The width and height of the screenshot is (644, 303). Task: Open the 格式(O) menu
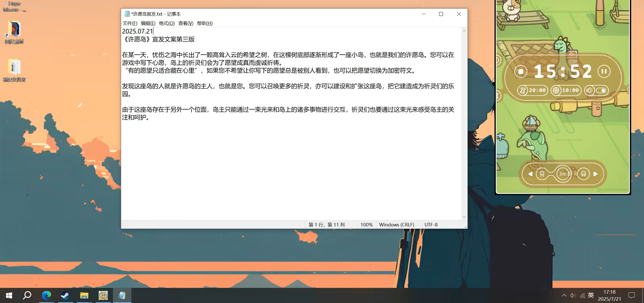(167, 23)
